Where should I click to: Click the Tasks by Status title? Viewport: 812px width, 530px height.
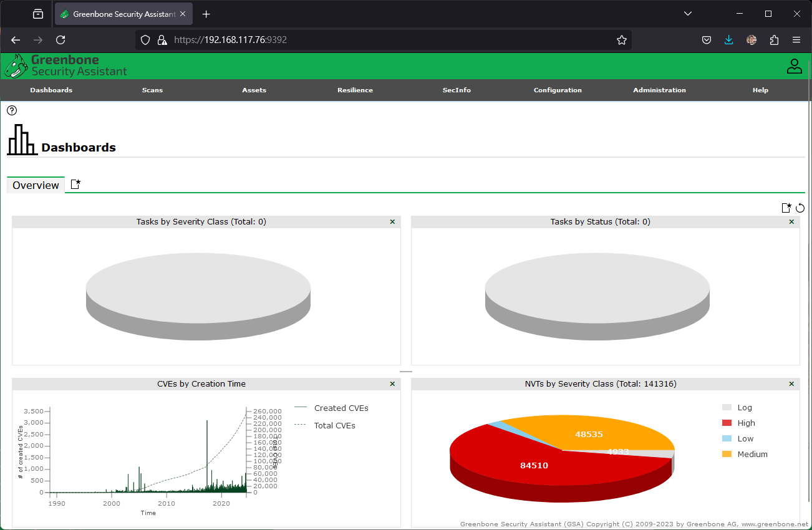click(x=601, y=221)
